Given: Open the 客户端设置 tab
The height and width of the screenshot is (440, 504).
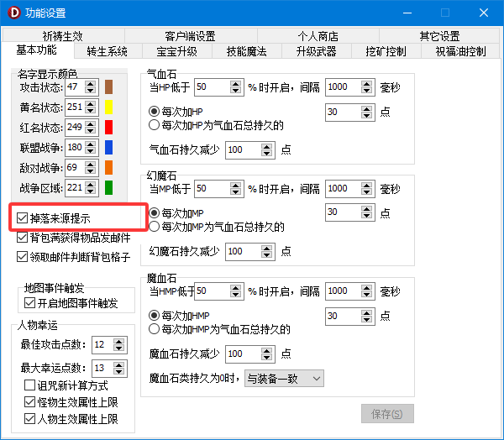Looking at the screenshot, I should (x=190, y=36).
